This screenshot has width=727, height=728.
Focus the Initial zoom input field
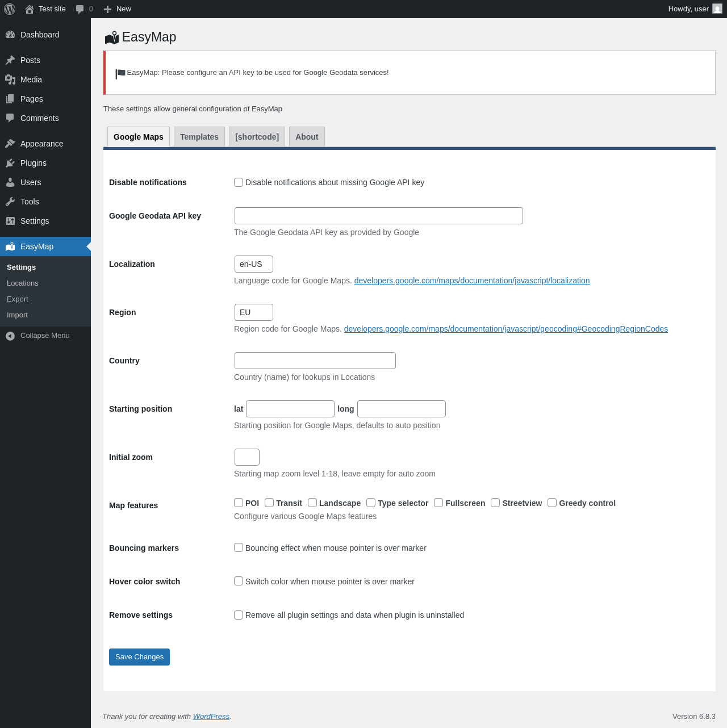pyautogui.click(x=247, y=457)
